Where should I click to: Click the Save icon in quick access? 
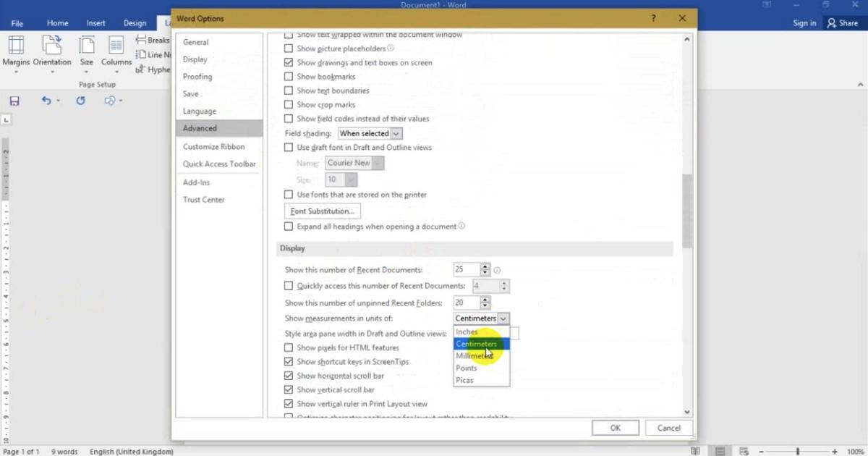pos(14,101)
